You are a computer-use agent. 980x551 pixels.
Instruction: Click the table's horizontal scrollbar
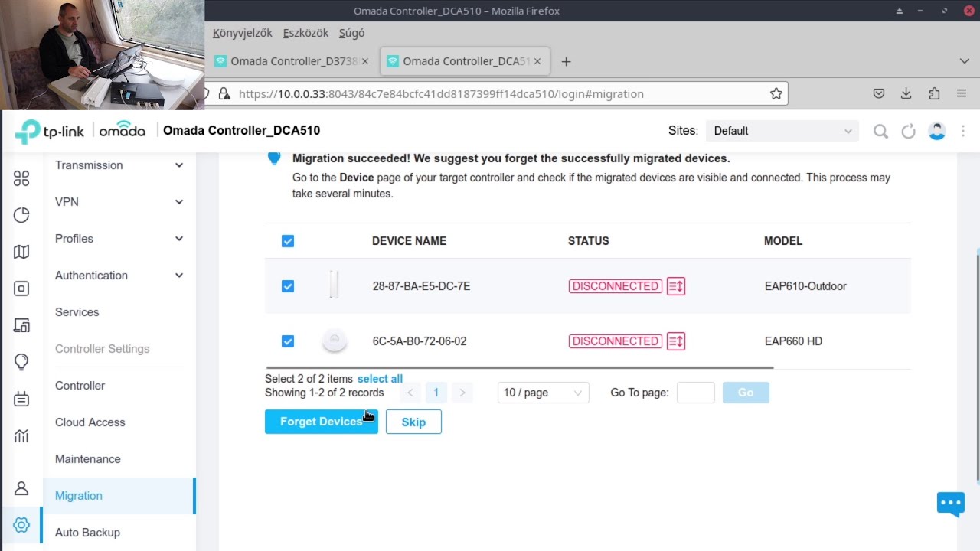click(x=520, y=367)
